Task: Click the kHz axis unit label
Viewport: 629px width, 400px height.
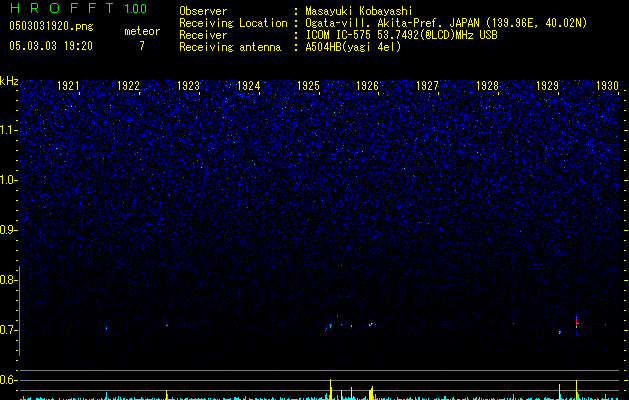Action: tap(9, 81)
